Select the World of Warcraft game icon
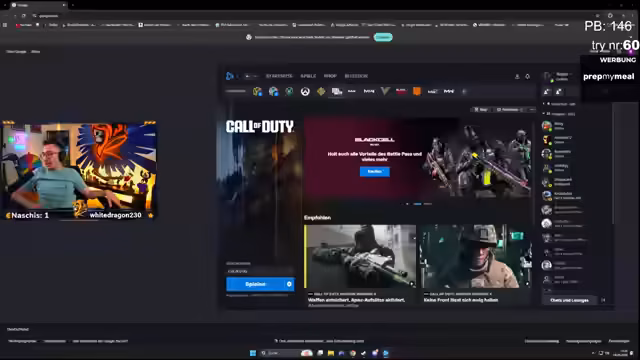This screenshot has width=640, height=360. pos(257,91)
